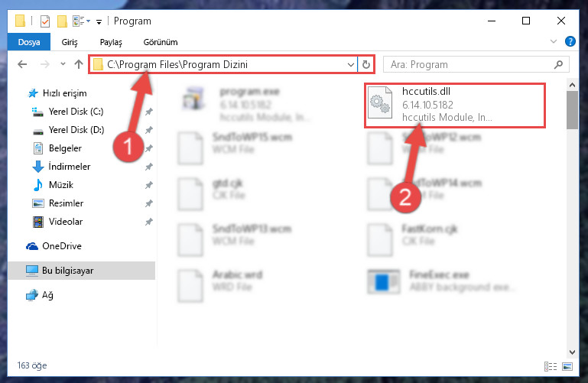Refresh the current folder address
Viewport: 588px width, 383px height.
(366, 64)
